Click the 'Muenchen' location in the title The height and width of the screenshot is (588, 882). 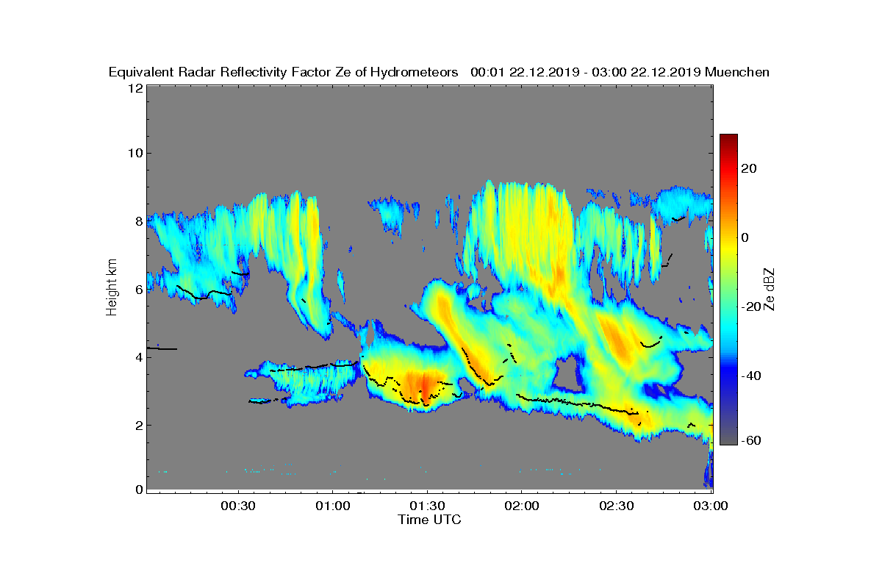[737, 72]
